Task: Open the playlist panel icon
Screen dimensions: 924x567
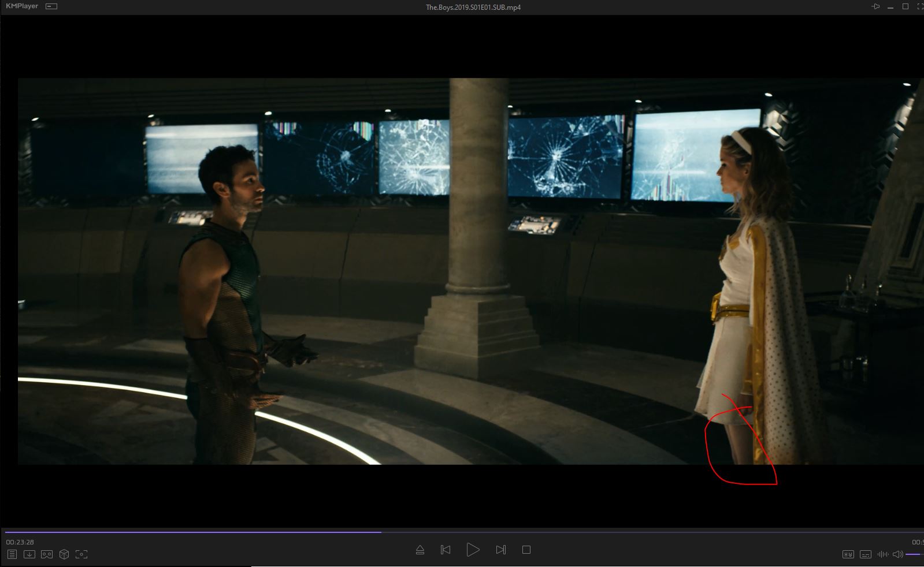Action: (12, 554)
